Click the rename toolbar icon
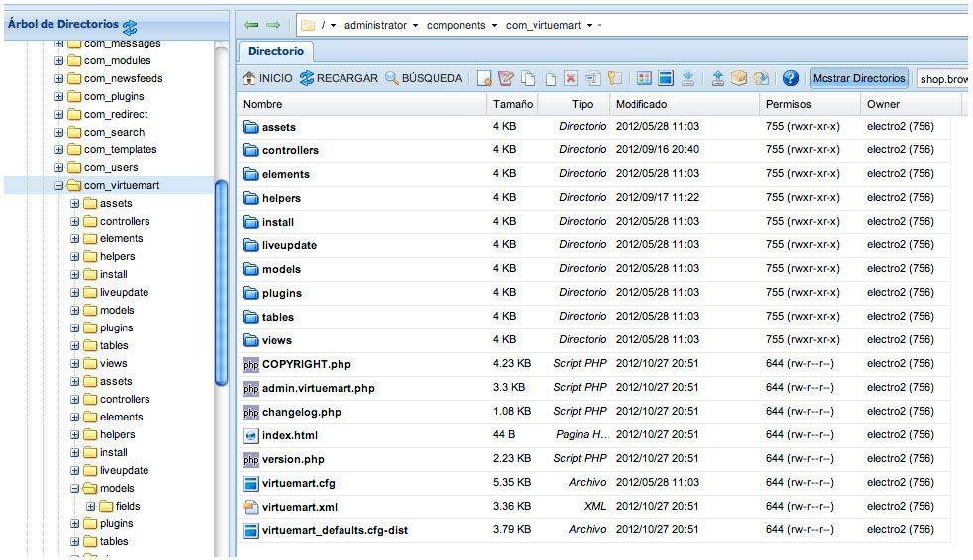 (593, 78)
